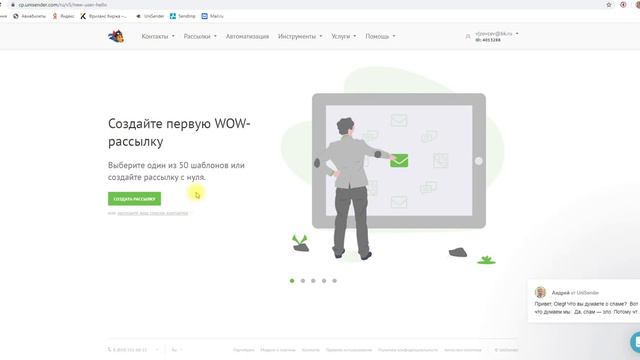This screenshot has height=360, width=640.
Task: Open the Инструменты menu
Action: [300, 36]
